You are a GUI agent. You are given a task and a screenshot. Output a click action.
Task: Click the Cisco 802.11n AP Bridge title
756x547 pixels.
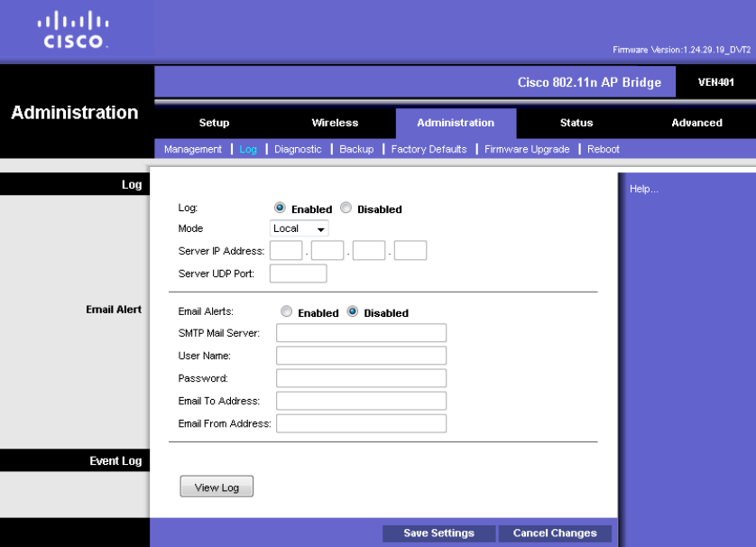click(x=589, y=82)
